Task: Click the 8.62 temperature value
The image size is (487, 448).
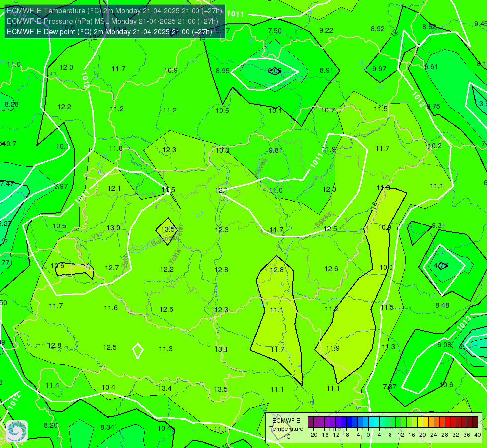Action: [x=429, y=27]
